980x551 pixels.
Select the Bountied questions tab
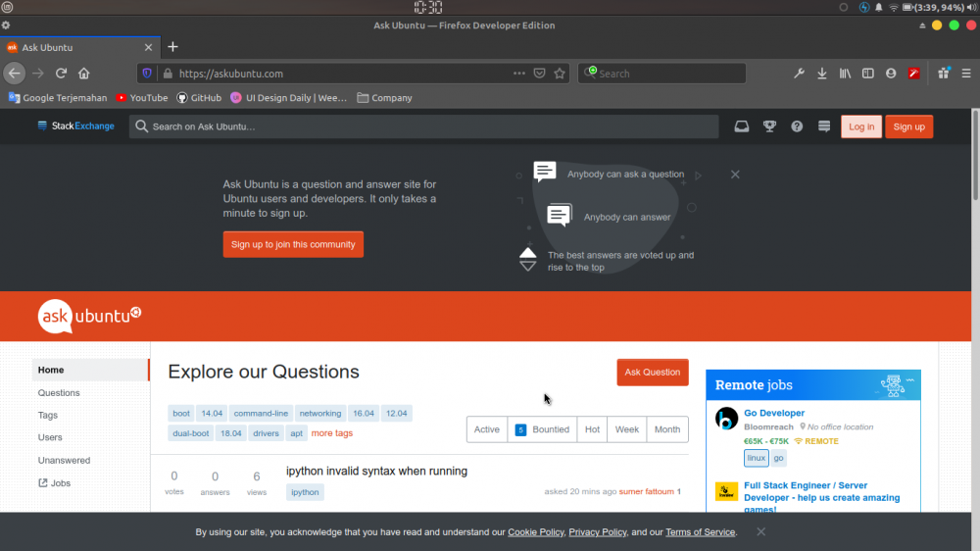pyautogui.click(x=542, y=429)
